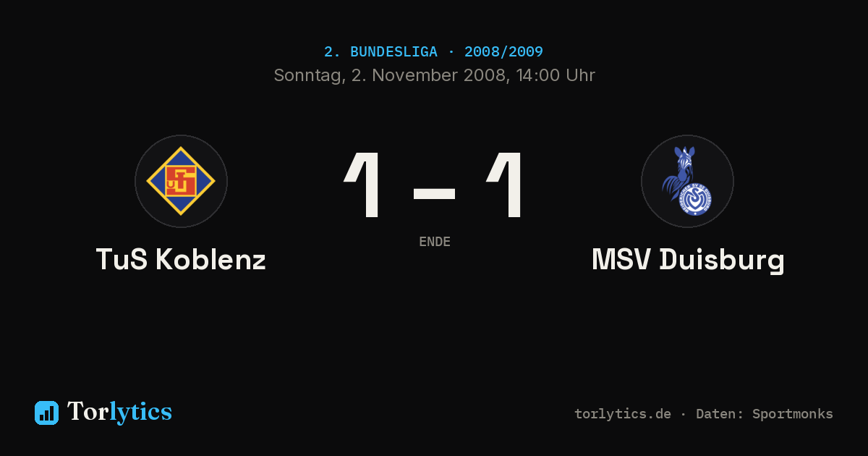Click the MSV Duisburg zebra crest
This screenshot has height=456, width=868.
tap(687, 181)
